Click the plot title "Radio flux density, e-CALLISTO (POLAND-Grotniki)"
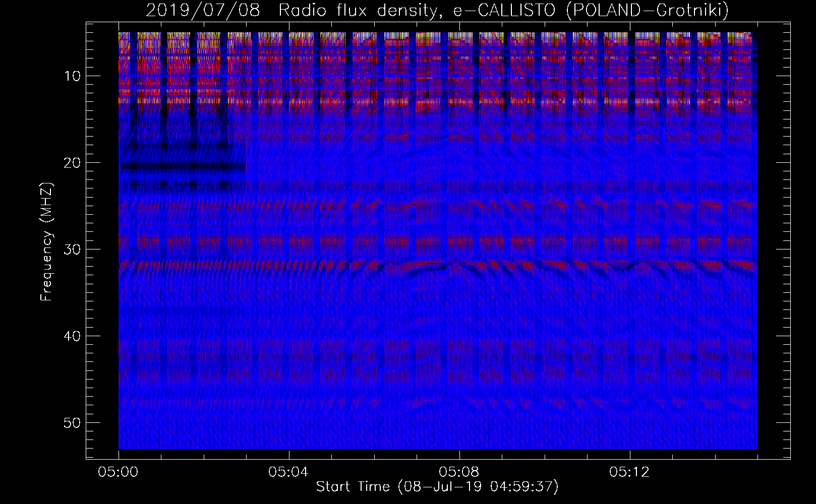The height and width of the screenshot is (504, 816). (503, 11)
